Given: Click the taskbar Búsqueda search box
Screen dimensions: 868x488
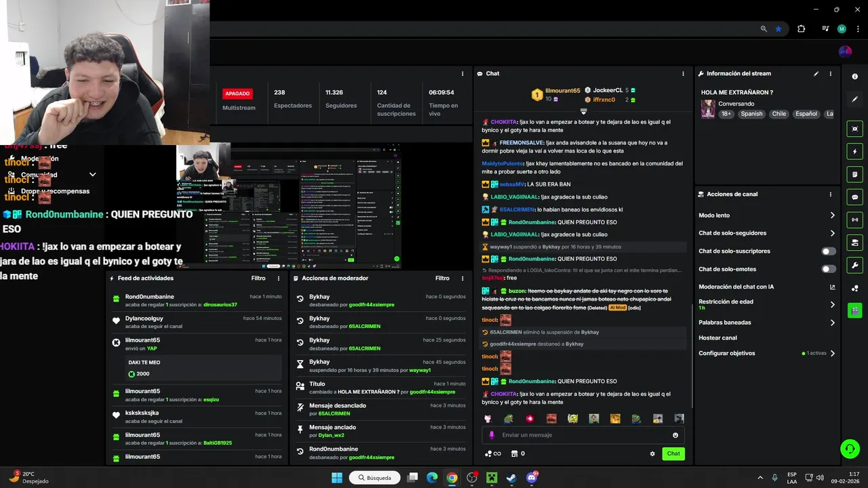Looking at the screenshot, I should [x=375, y=478].
